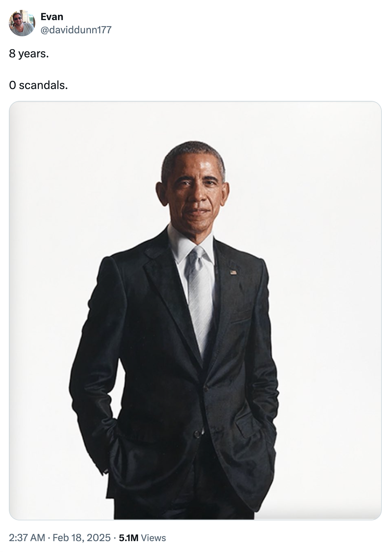
Task: Click the @daviddunn177 handle
Action: tap(76, 30)
